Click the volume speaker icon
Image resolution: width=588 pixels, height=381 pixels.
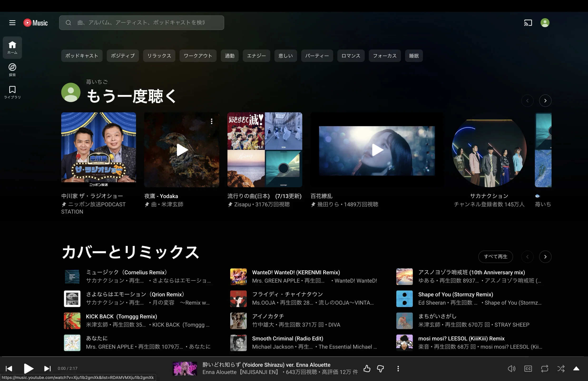(511, 369)
